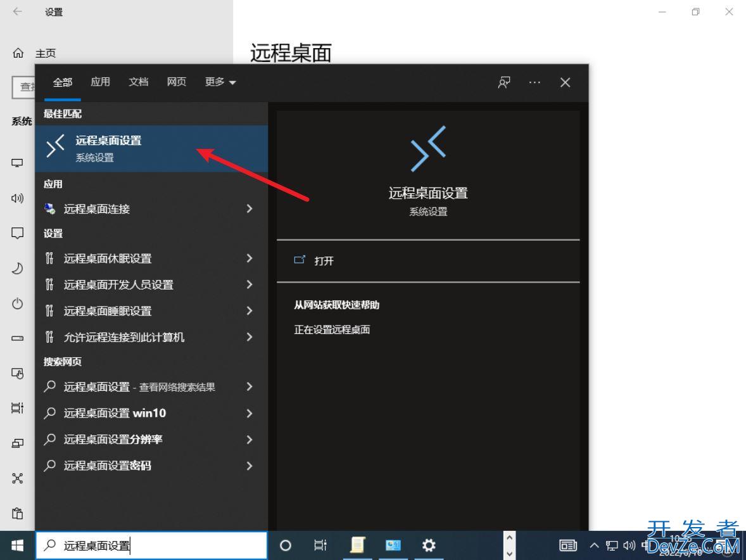Select the 网页 search tab
Image resolution: width=746 pixels, height=560 pixels.
pos(177,82)
